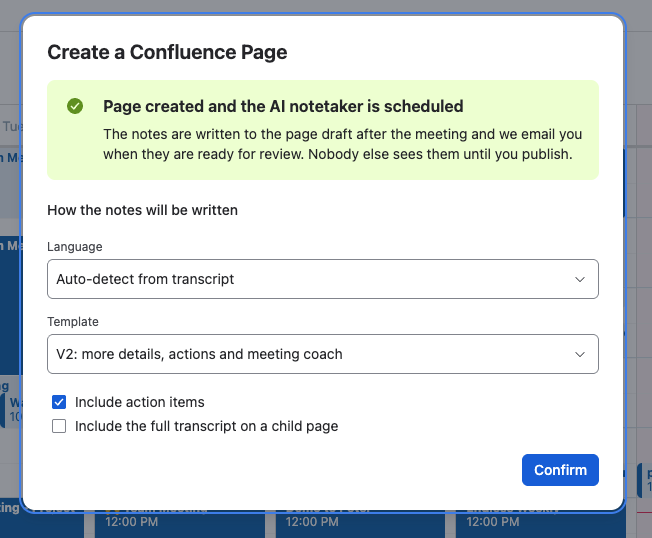Open the Language dropdown

(323, 279)
